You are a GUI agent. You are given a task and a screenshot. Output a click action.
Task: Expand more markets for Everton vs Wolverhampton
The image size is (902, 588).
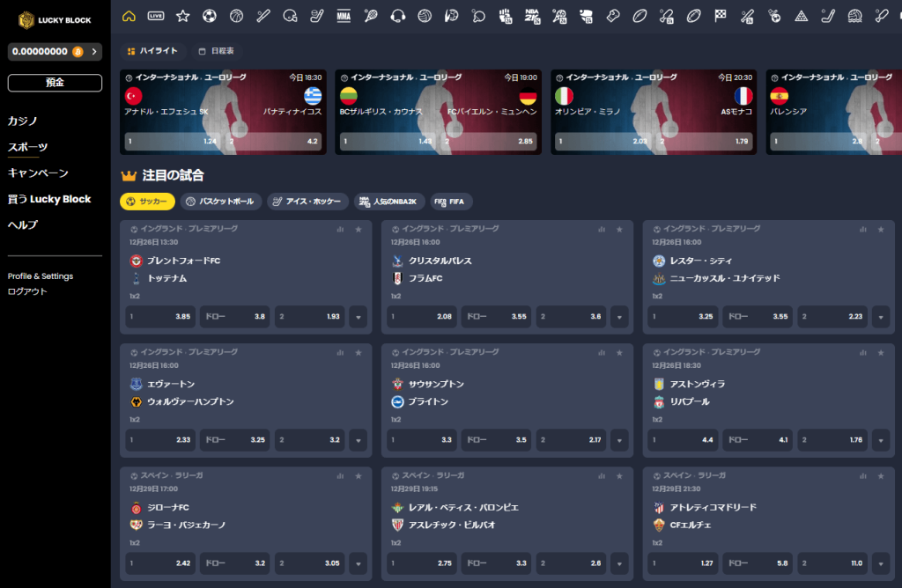359,440
